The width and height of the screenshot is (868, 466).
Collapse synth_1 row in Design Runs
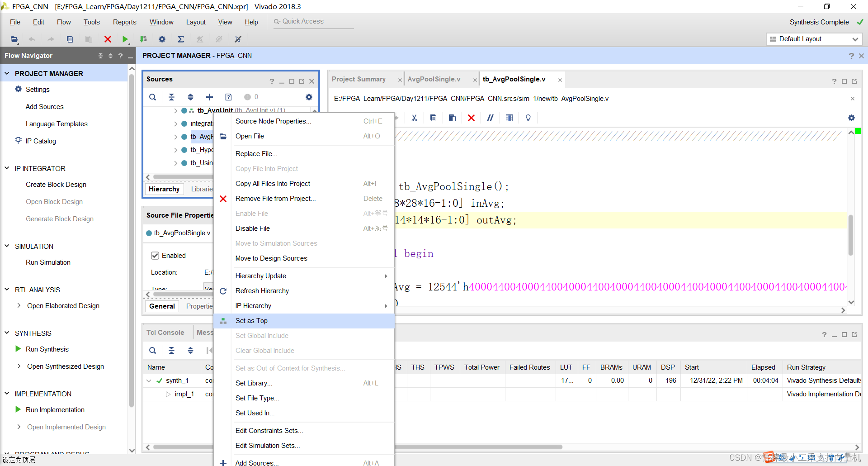pyautogui.click(x=149, y=380)
